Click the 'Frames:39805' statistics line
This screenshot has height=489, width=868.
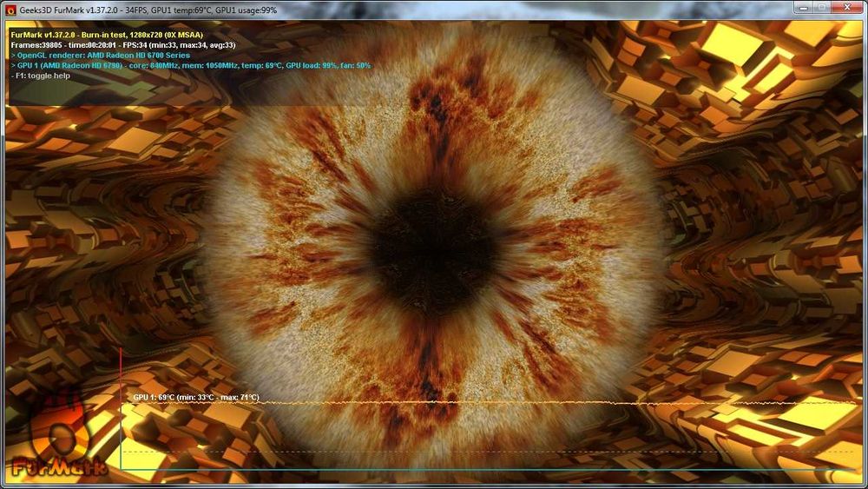[x=123, y=45]
